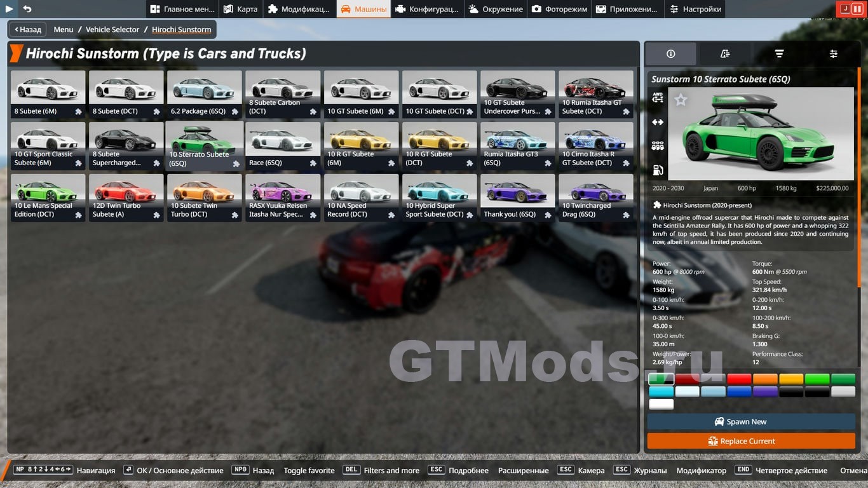
Task: Open the sliders settings tab icon
Action: 833,54
